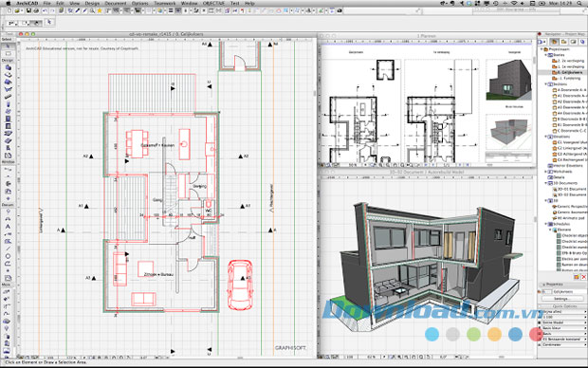Image resolution: width=588 pixels, height=368 pixels.
Task: Click the Open file icon in toolbar
Action: 17,11
